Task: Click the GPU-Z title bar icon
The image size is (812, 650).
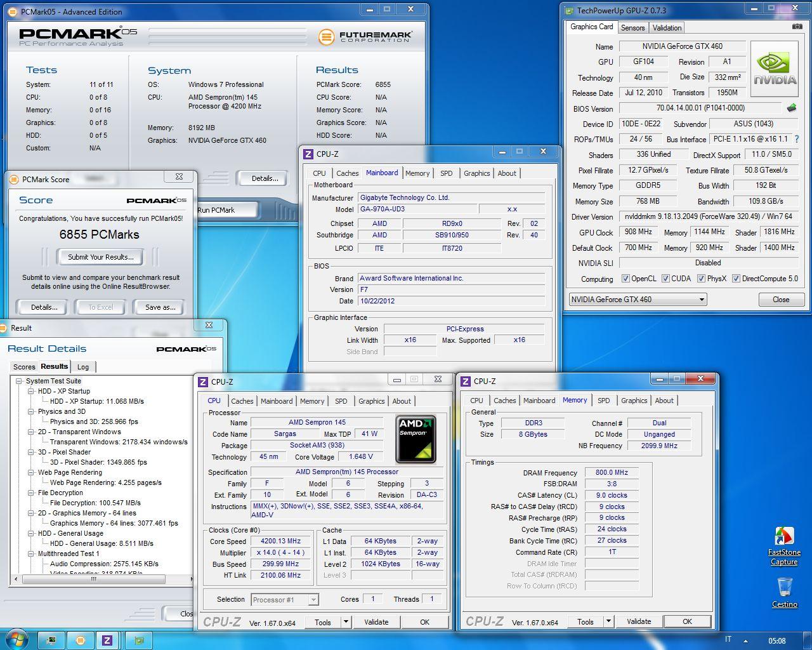Action: point(568,10)
